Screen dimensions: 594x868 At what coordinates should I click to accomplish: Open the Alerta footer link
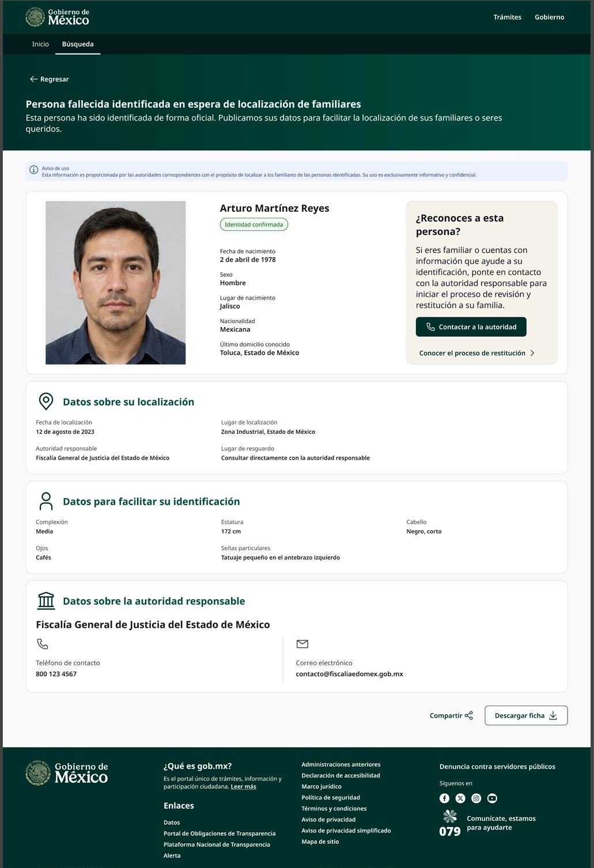pyautogui.click(x=172, y=855)
